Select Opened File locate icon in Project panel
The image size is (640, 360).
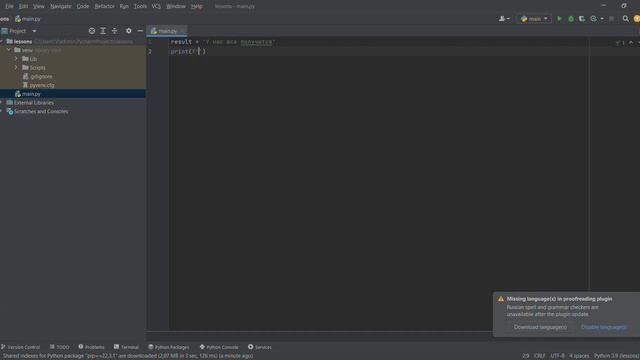(92, 31)
